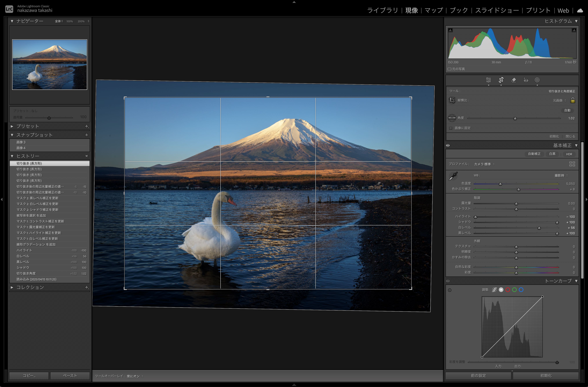Viewport: 588px width, 387px height.
Task: Pick the White Balance eyedropper tool
Action: click(x=453, y=176)
